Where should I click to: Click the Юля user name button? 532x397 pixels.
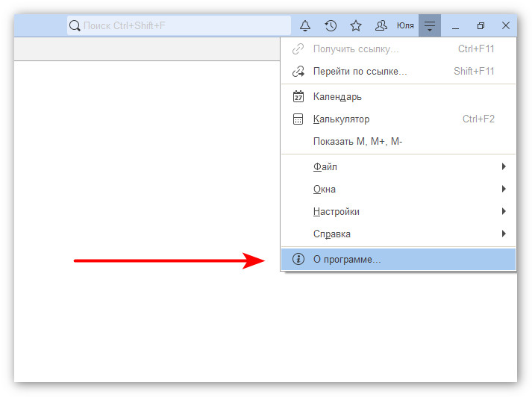click(405, 26)
